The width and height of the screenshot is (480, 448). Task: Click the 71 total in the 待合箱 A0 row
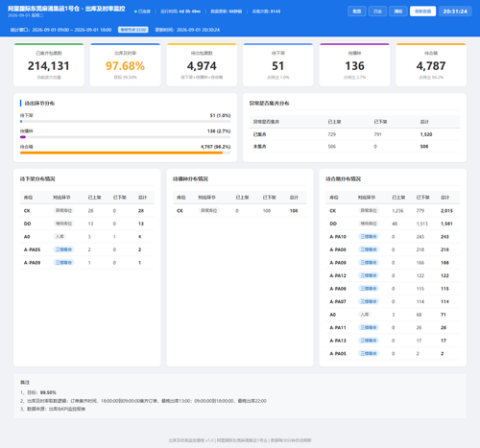click(x=444, y=315)
